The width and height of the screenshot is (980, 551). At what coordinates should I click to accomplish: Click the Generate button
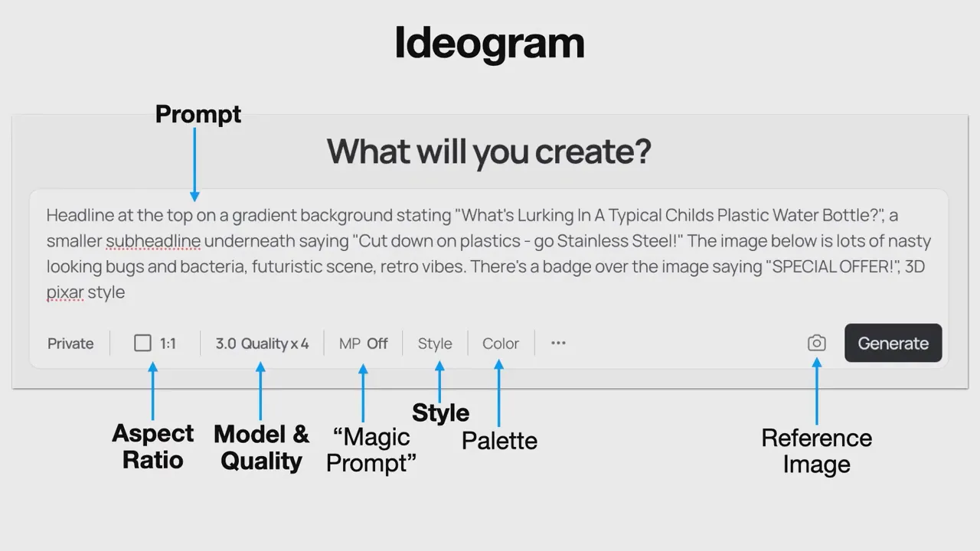pos(893,343)
